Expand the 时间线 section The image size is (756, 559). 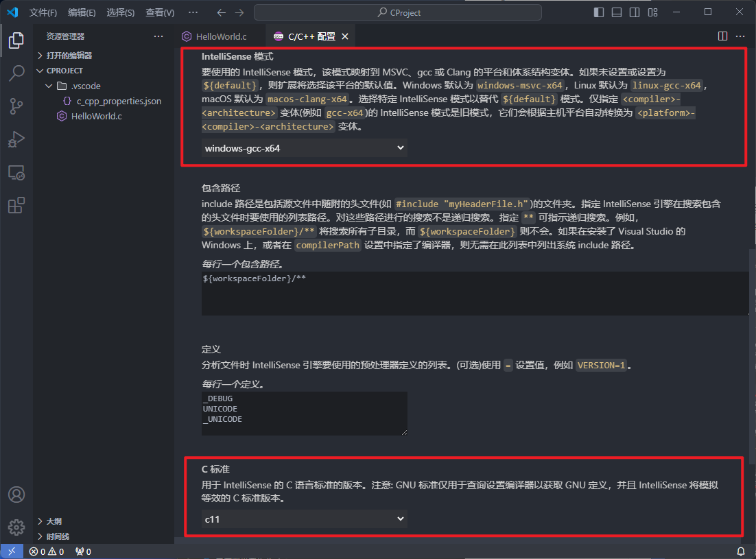103,536
